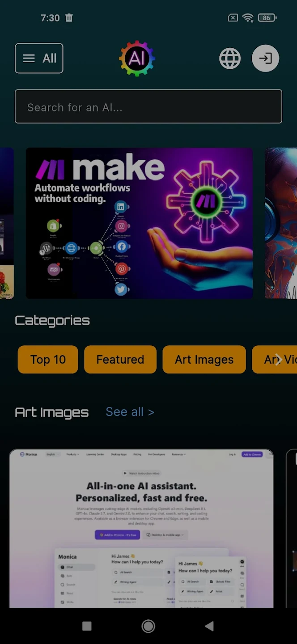Show the next carousel banner on right
The height and width of the screenshot is (644, 297).
pos(281,223)
